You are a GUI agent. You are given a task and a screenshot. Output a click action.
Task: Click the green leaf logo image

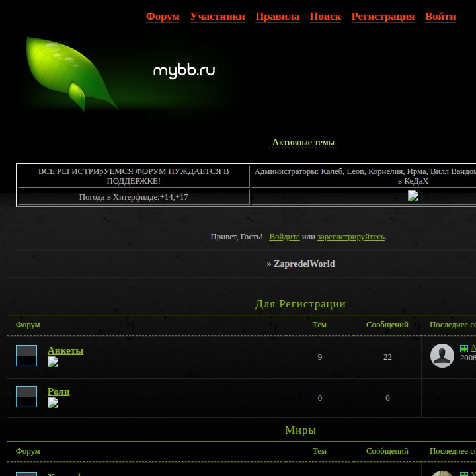point(72,74)
